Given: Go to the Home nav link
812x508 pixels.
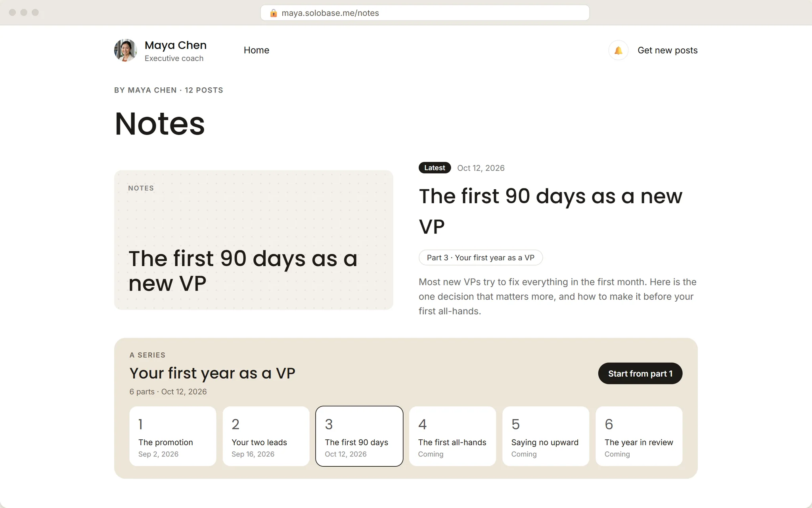Looking at the screenshot, I should point(257,50).
